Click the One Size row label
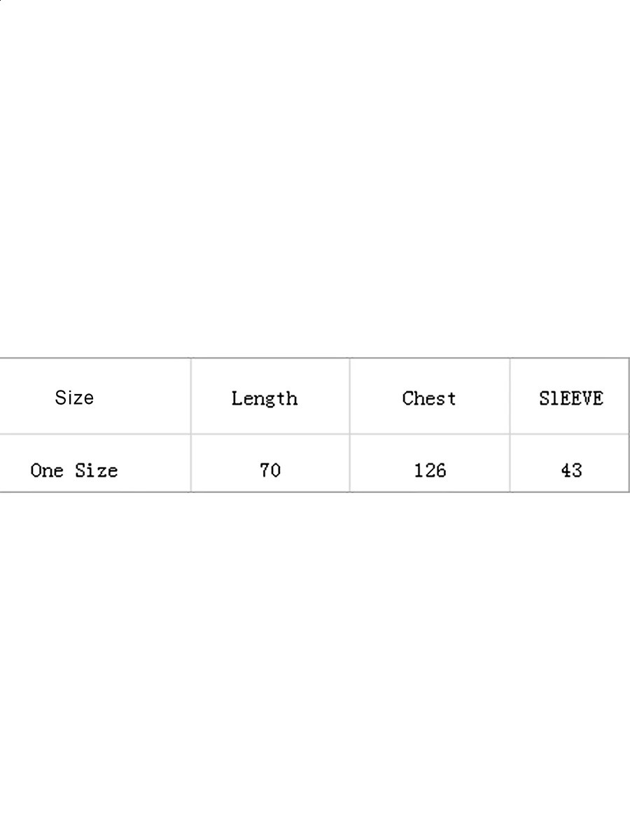The width and height of the screenshot is (630, 840). (74, 470)
